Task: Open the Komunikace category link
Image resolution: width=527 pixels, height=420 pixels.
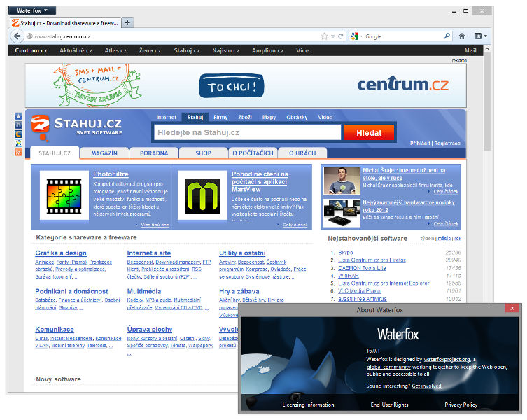Action: (x=55, y=330)
